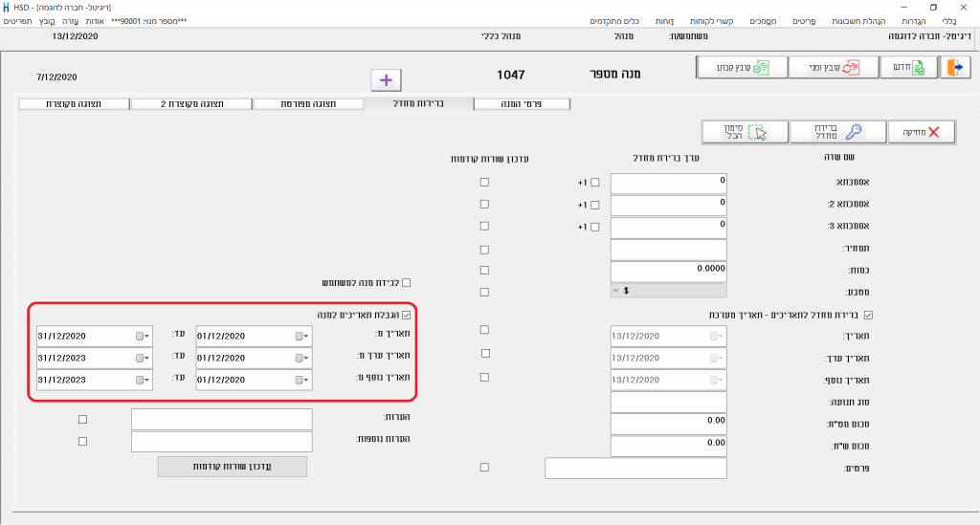Check the update-previous-rows box for פרטים row
980x525 pixels.
coord(484,467)
